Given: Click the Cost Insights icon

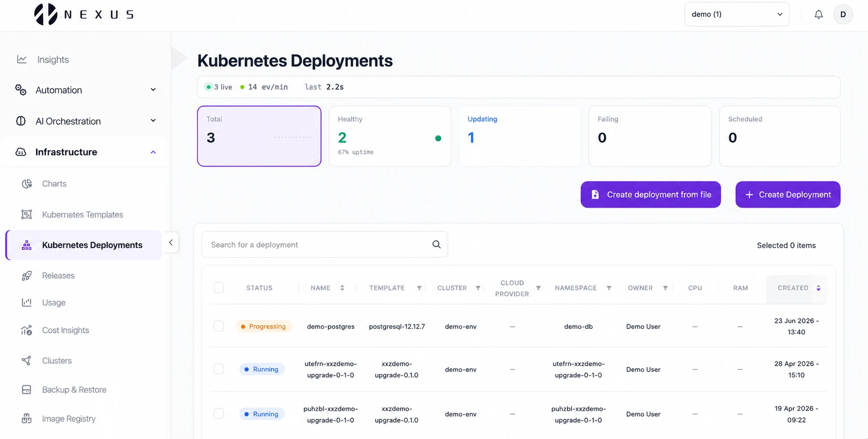Looking at the screenshot, I should click(27, 330).
